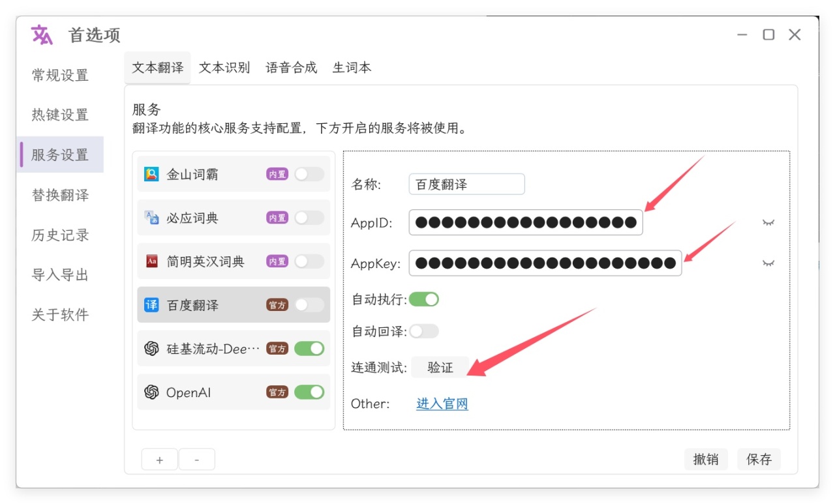Click the 硅基流动 OpenAI-style icon

point(151,349)
